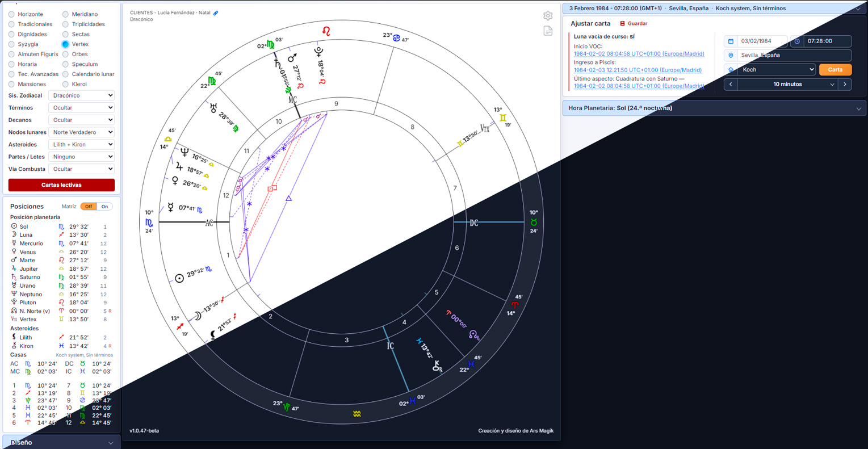The height and width of the screenshot is (449, 868).
Task: Open the Koch house system dropdown
Action: (777, 69)
